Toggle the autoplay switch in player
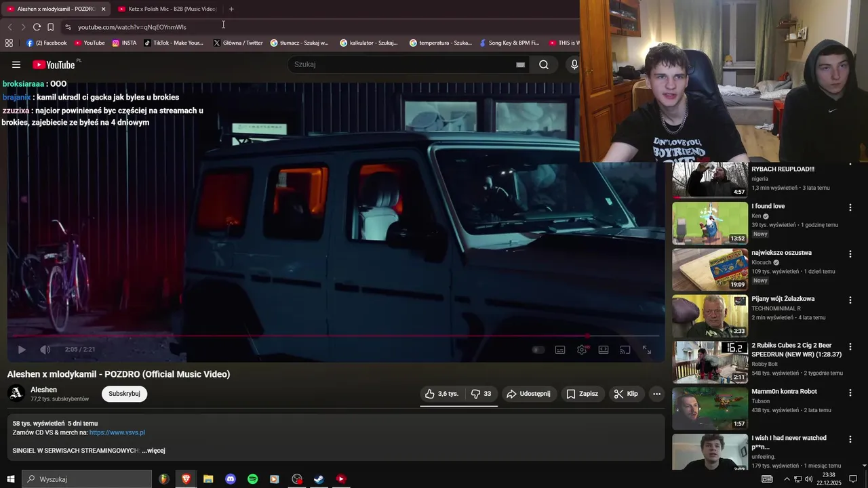The image size is (868, 488). [x=538, y=350]
